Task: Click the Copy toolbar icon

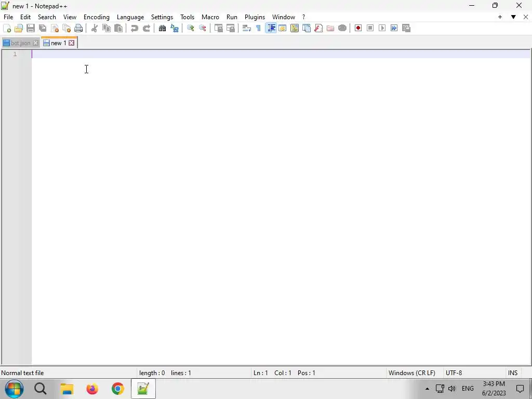Action: pos(107,28)
